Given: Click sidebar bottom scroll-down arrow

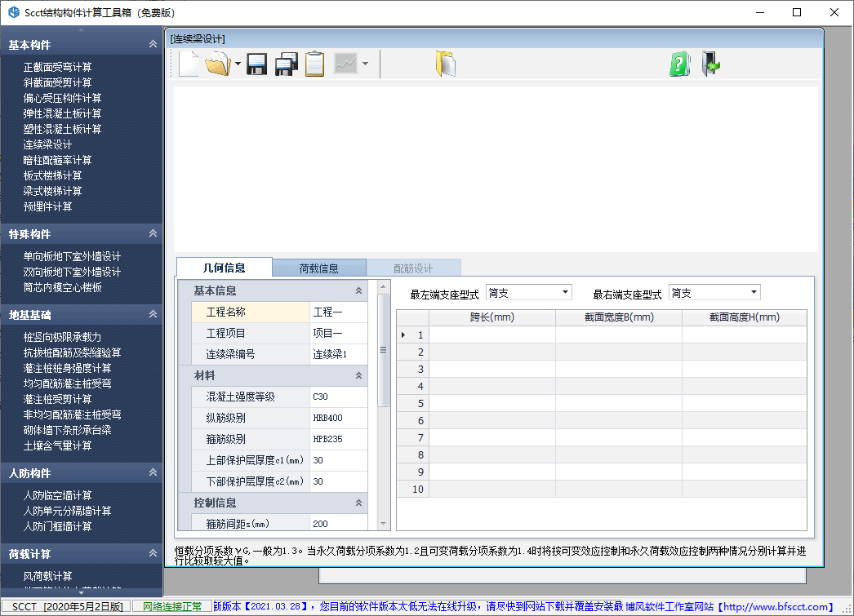Looking at the screenshot, I should click(81, 593).
